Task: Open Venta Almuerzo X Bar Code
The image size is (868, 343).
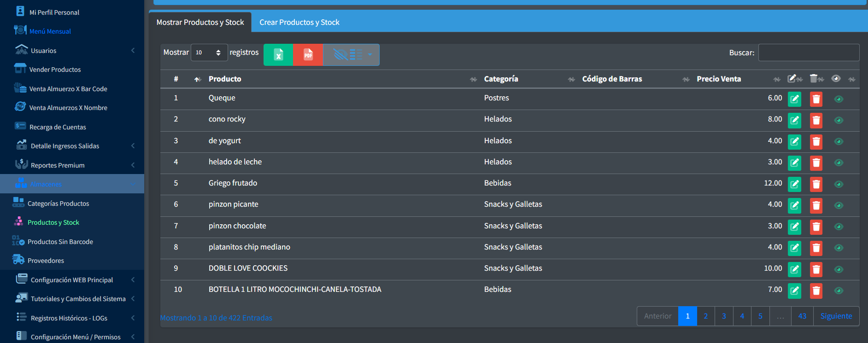Action: pyautogui.click(x=72, y=89)
